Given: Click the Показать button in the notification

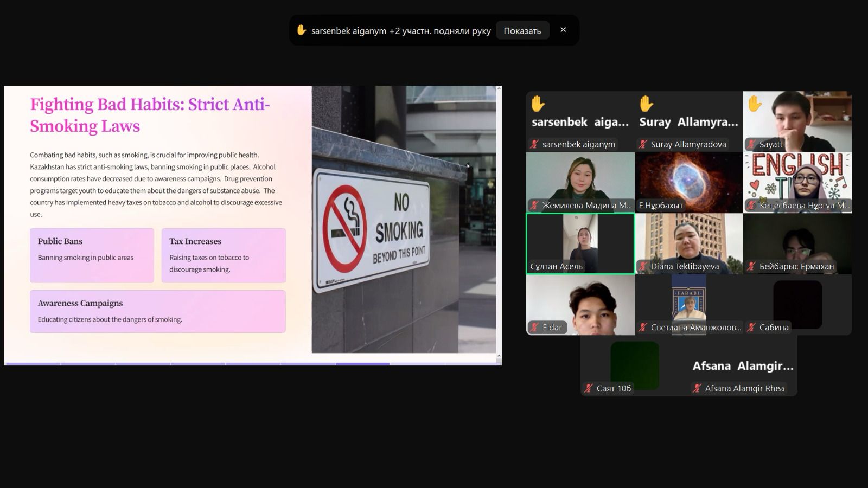Looking at the screenshot, I should (522, 31).
